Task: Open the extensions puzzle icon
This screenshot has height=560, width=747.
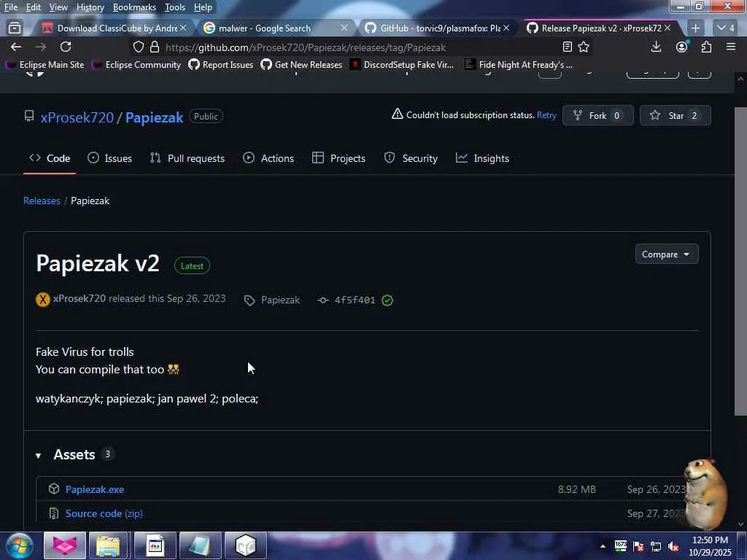Action: pyautogui.click(x=706, y=47)
